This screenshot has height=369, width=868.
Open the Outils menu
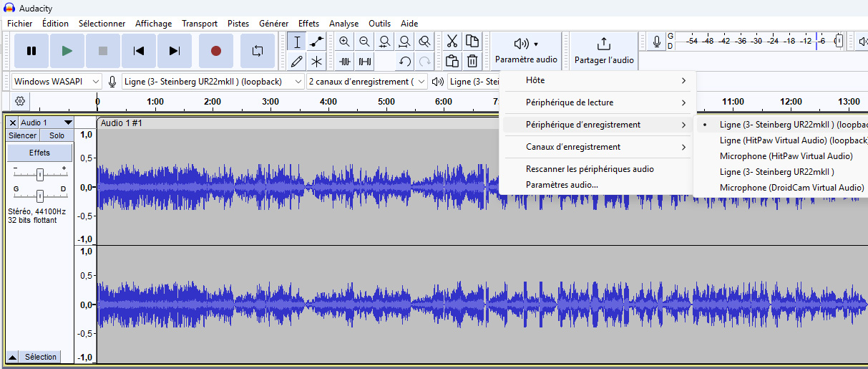tap(380, 24)
